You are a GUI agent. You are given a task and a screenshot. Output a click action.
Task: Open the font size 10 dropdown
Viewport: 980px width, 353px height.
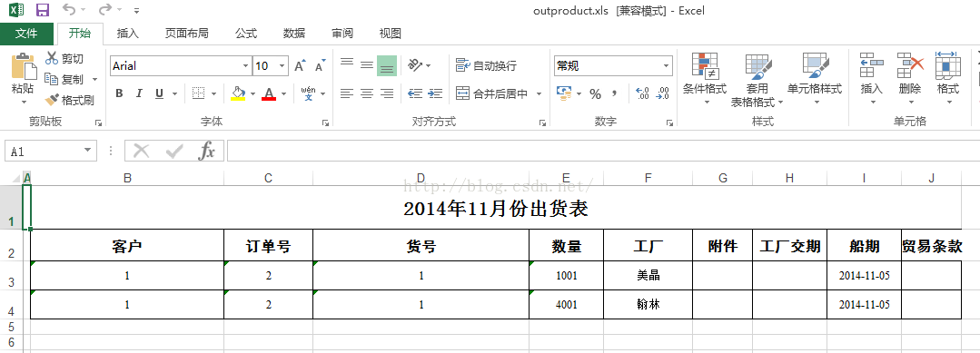click(282, 65)
